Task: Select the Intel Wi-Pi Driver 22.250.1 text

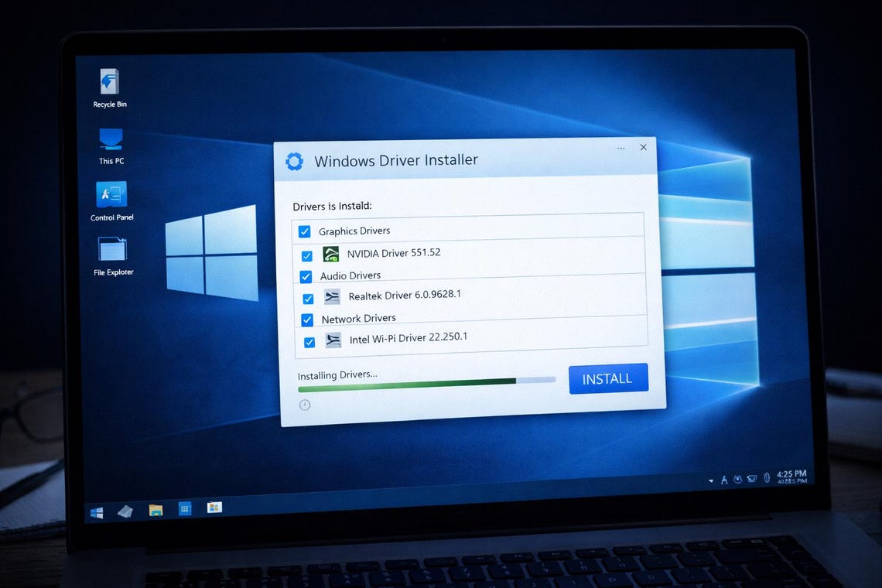Action: point(409,337)
